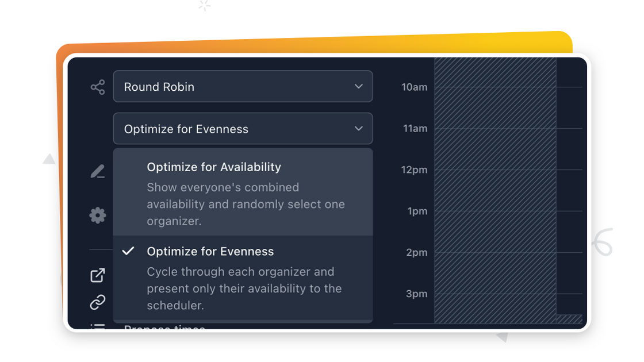The width and height of the screenshot is (644, 362).
Task: Click the share nodes icon beside Round Robin
Action: (x=98, y=87)
